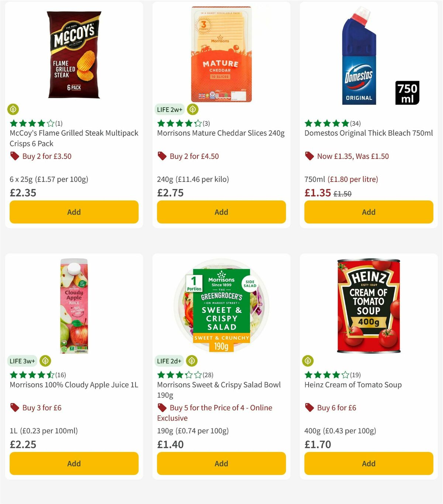This screenshot has width=443, height=504.
Task: Click the LIFE 3w+ badge on the apple juice
Action: click(x=22, y=361)
